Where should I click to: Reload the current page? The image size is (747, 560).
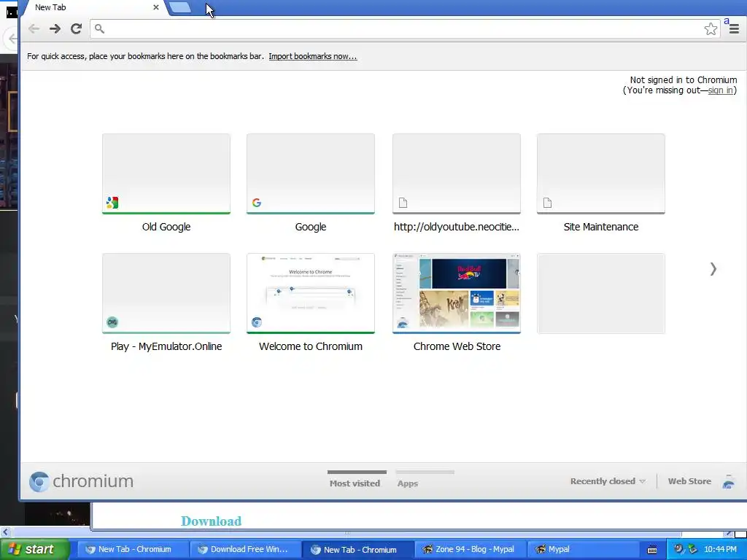click(76, 28)
